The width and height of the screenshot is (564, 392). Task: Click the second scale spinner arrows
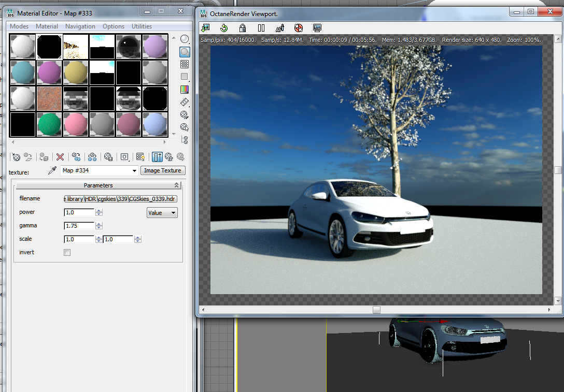138,239
